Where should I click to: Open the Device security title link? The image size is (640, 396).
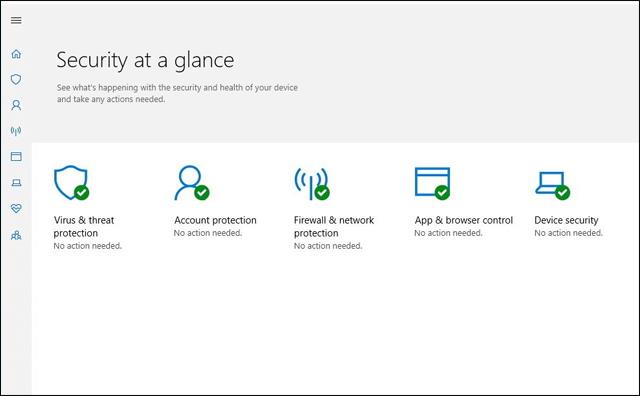point(566,220)
